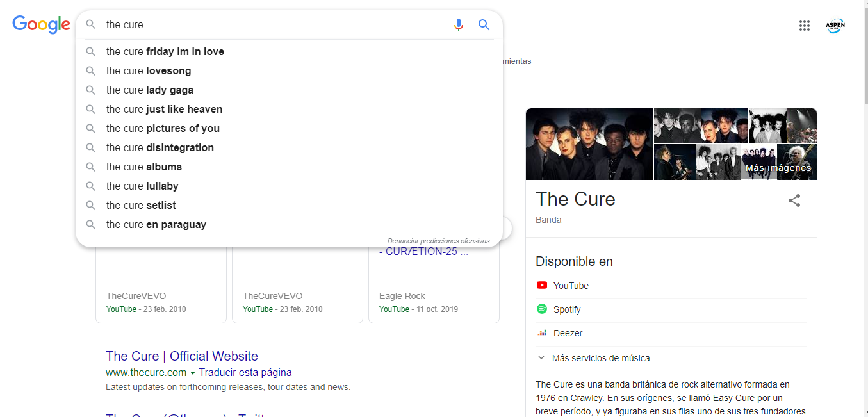868x417 pixels.
Task: Select suggestion 'the cure friday im in love'
Action: pyautogui.click(x=289, y=51)
